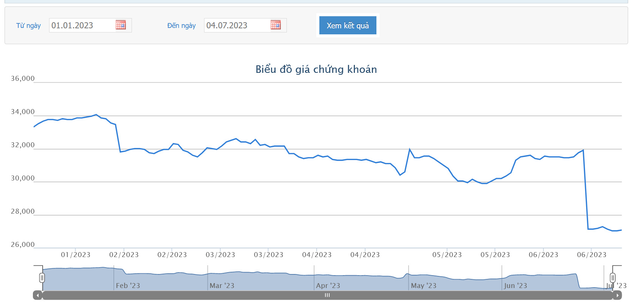Click the Mar '23 navigator marker
This screenshot has height=305, width=644.
tap(222, 286)
